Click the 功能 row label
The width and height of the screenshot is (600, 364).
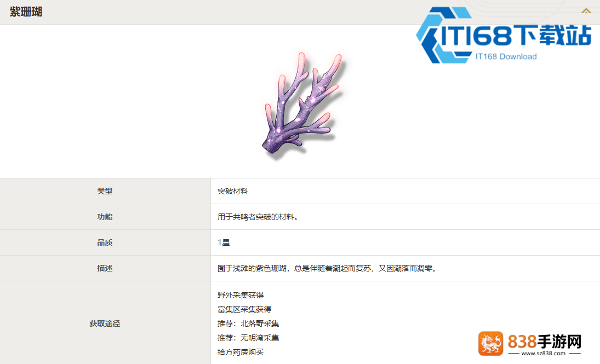point(105,217)
